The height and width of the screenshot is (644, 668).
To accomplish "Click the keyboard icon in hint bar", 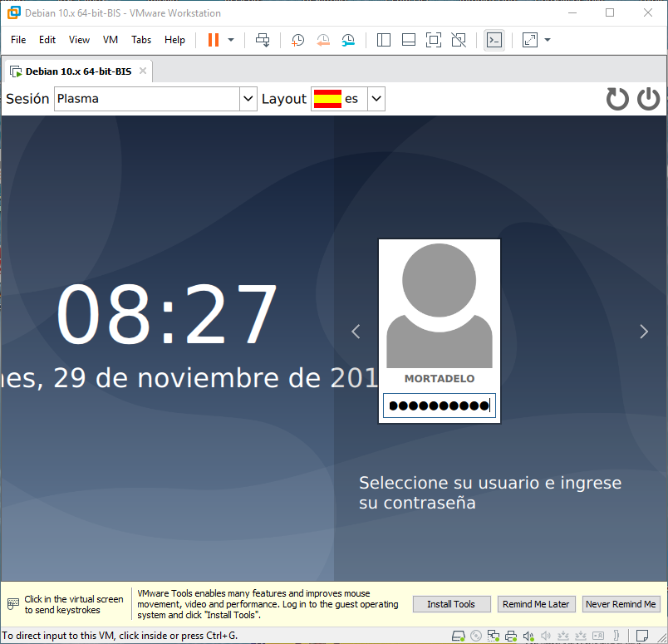I will tap(13, 604).
